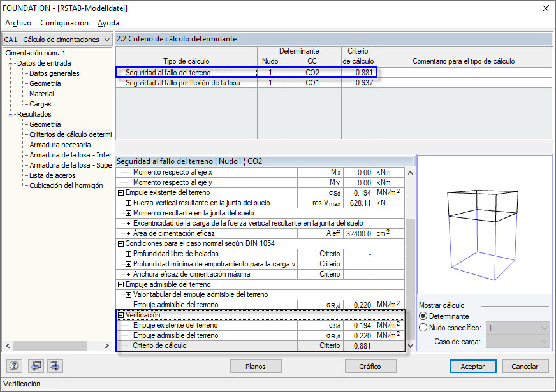Open the Nudo específico number combo box
The width and height of the screenshot is (556, 392).
click(x=518, y=328)
